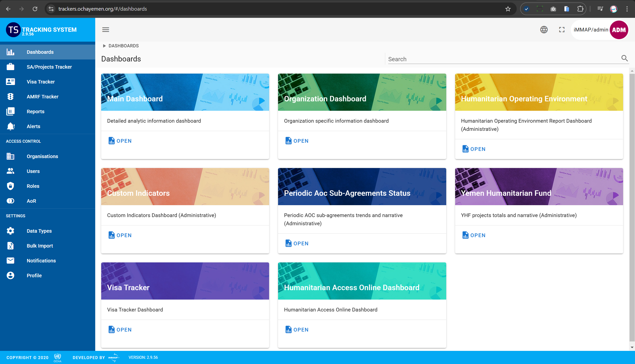The width and height of the screenshot is (635, 364).
Task: Expand the DASHBOARDS breadcrumb triangle
Action: pyautogui.click(x=104, y=46)
